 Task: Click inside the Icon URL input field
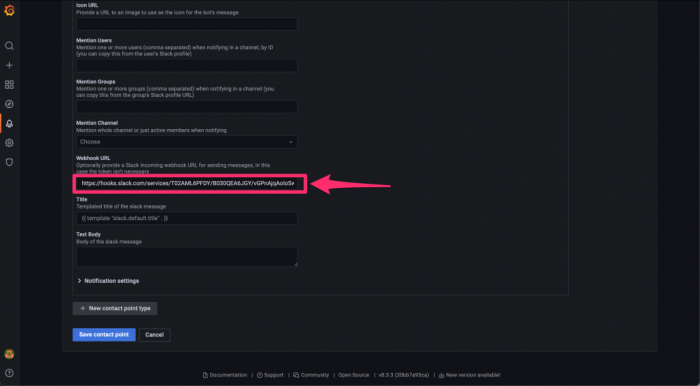point(187,24)
